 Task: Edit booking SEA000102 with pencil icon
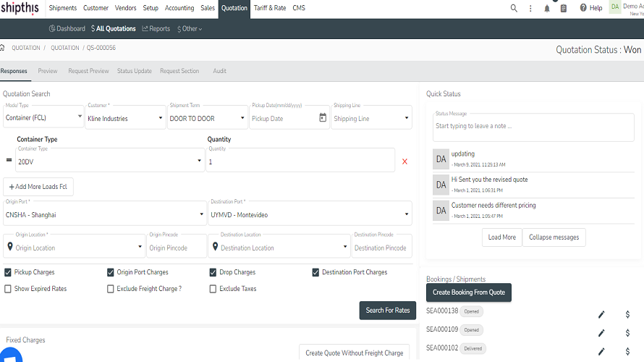point(601,351)
